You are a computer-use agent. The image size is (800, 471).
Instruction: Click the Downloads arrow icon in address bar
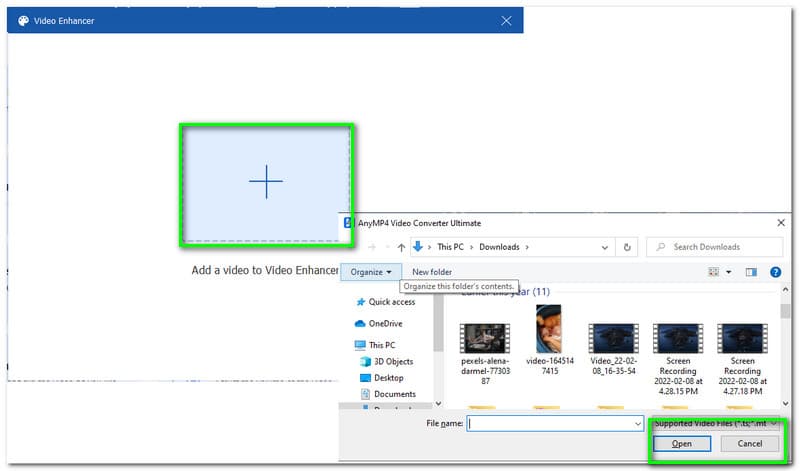(x=418, y=247)
